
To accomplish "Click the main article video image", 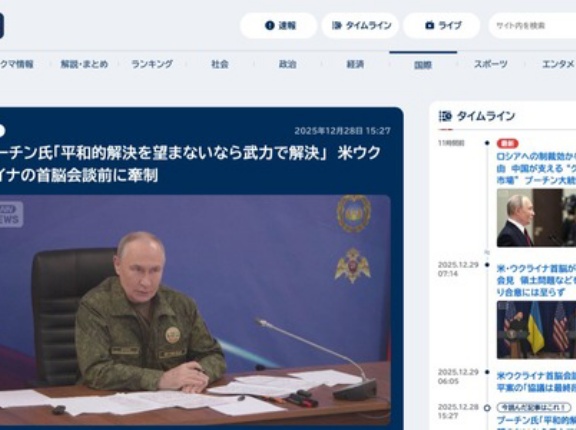I will (195, 310).
